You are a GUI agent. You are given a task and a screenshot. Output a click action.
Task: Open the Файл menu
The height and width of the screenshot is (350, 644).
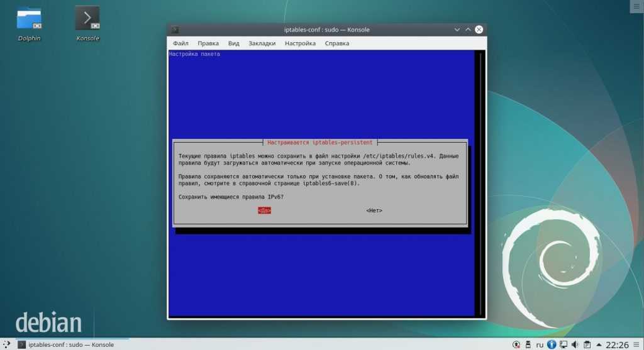click(x=180, y=43)
